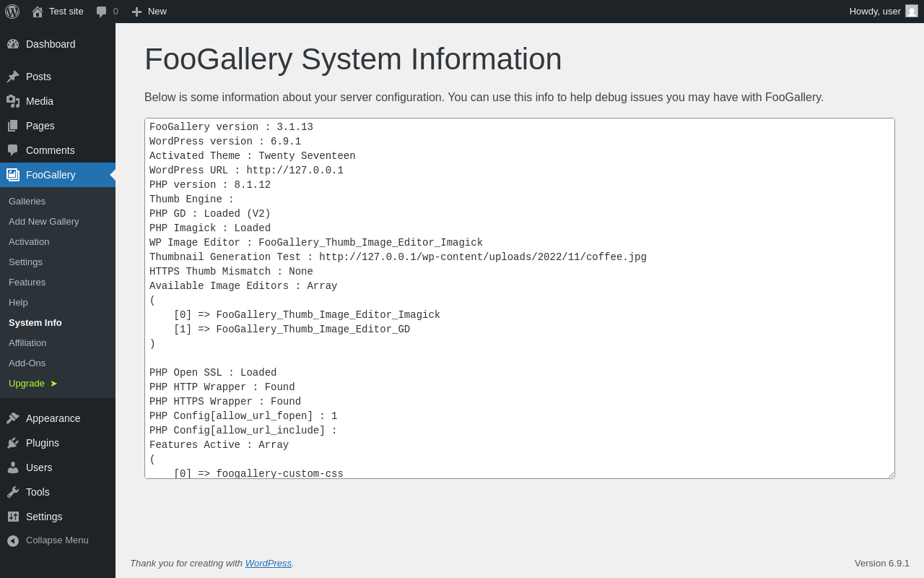Click the Pages icon in sidebar

tap(13, 126)
